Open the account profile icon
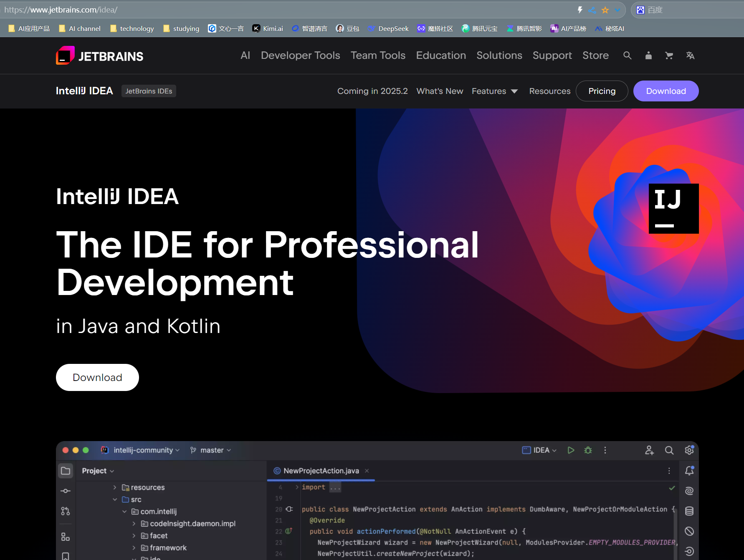Image resolution: width=744 pixels, height=560 pixels. (648, 55)
